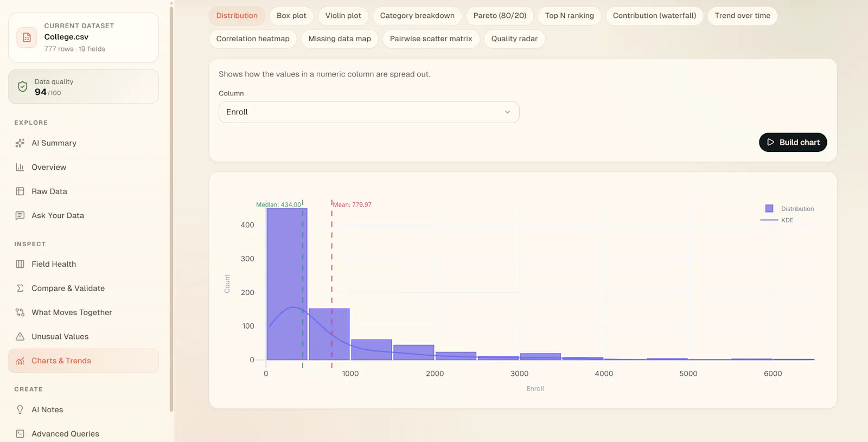Go to Compare & Validate
Screen dimensions: 868x442
[84, 288]
